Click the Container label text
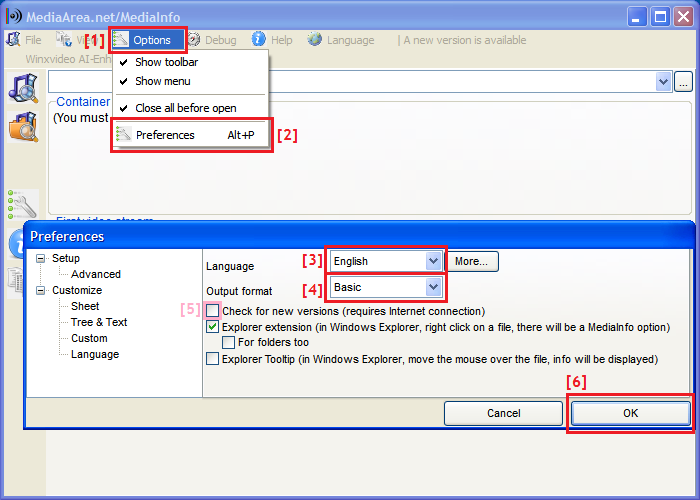The height and width of the screenshot is (500, 700). [x=83, y=102]
